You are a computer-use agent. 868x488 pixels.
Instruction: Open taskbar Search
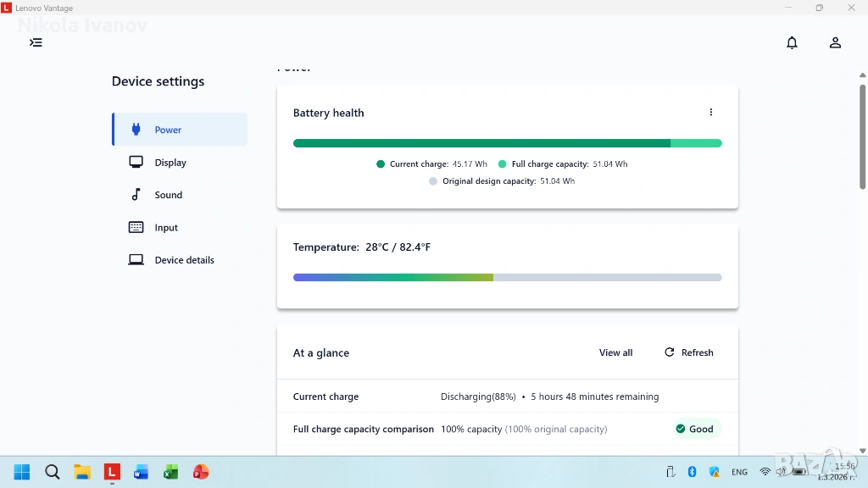52,472
